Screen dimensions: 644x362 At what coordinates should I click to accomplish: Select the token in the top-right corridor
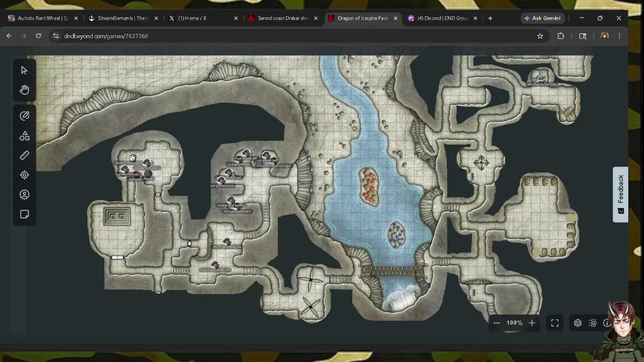click(x=541, y=78)
